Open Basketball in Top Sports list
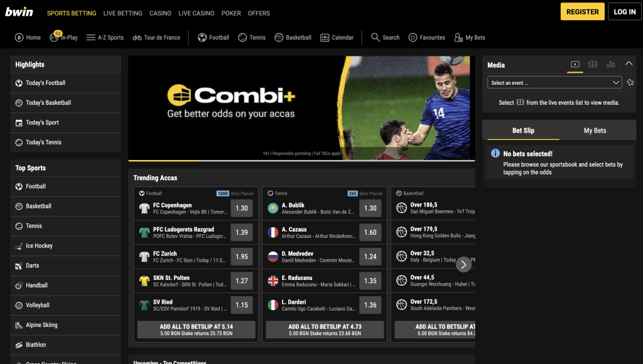Viewport: 643px width, 364px height. pyautogui.click(x=65, y=206)
